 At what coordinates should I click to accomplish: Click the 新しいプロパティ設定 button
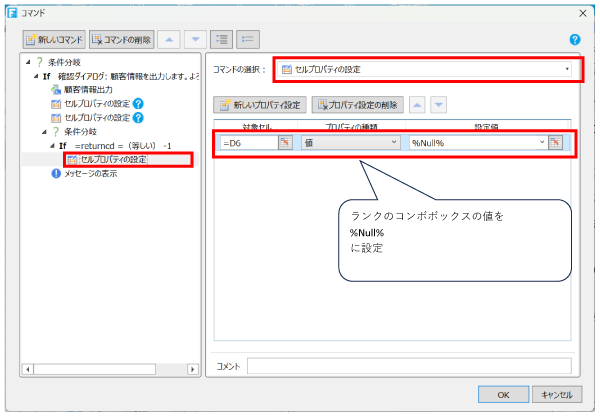pyautogui.click(x=260, y=105)
